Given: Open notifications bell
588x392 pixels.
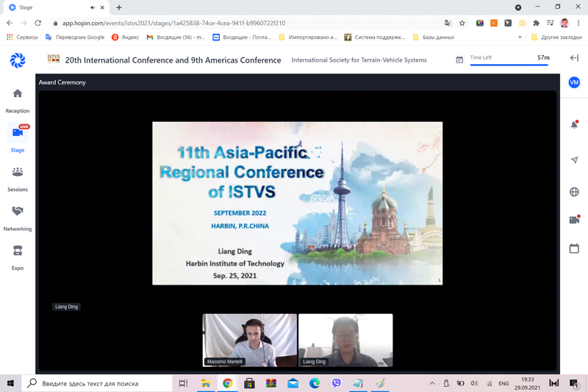Looking at the screenshot, I should (574, 125).
